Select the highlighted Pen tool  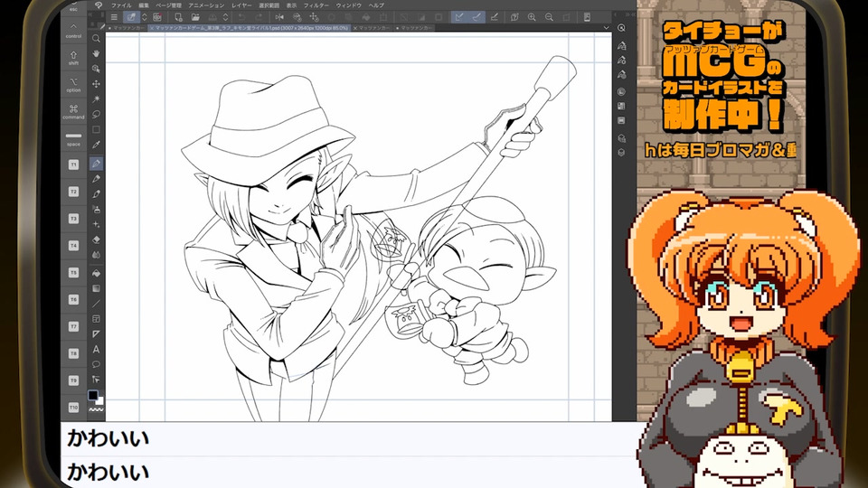tap(96, 163)
